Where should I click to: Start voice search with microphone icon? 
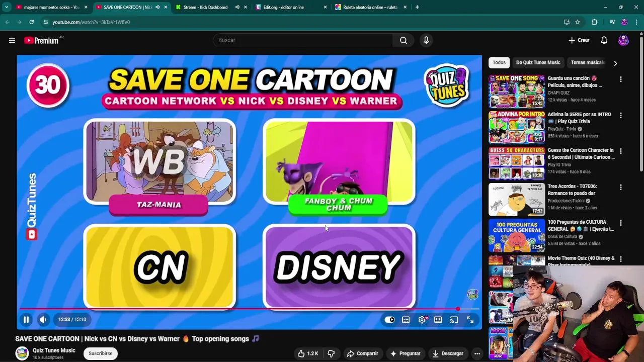pos(426,40)
